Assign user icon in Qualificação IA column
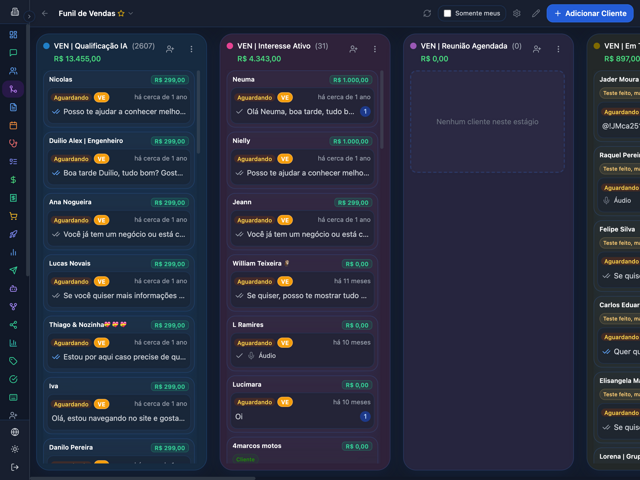 tap(170, 49)
